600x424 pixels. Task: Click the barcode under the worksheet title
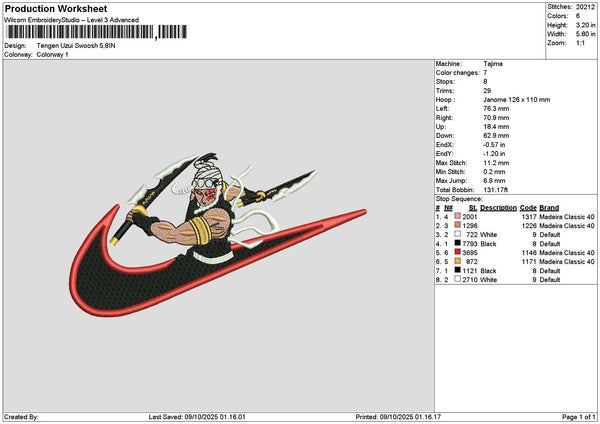coord(96,32)
